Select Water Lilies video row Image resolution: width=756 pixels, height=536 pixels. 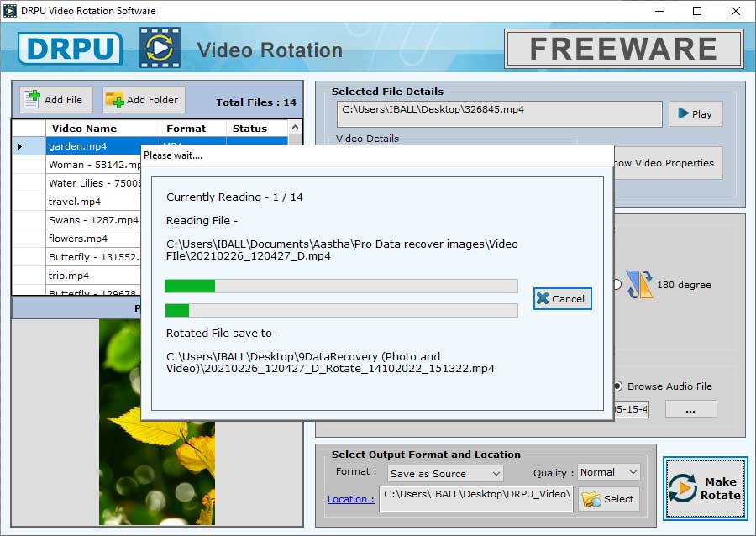(x=94, y=183)
